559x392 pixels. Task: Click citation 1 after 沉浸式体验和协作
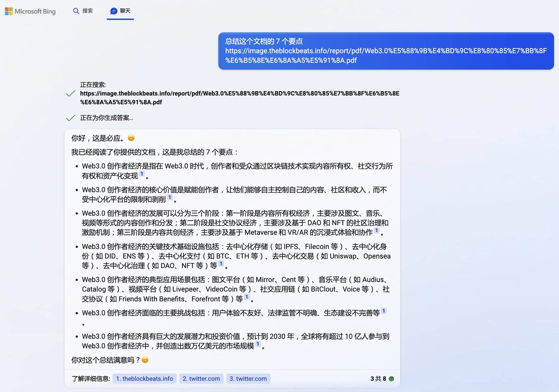[376, 230]
